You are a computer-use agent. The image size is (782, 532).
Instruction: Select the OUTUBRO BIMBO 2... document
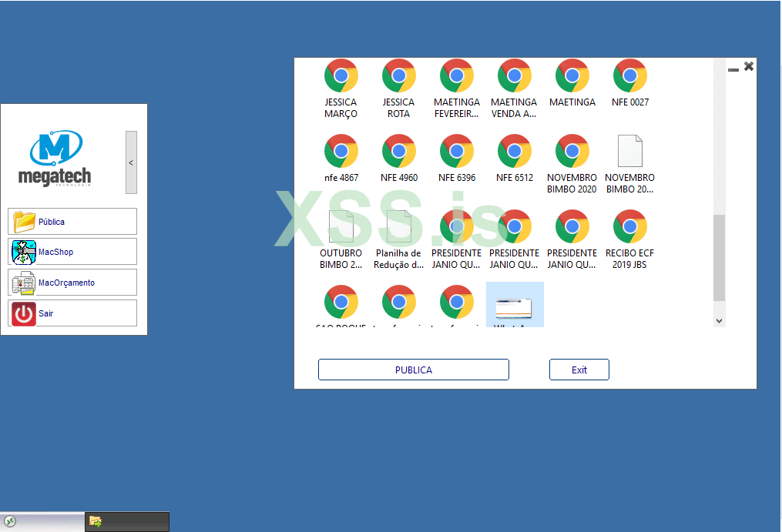[x=341, y=226]
